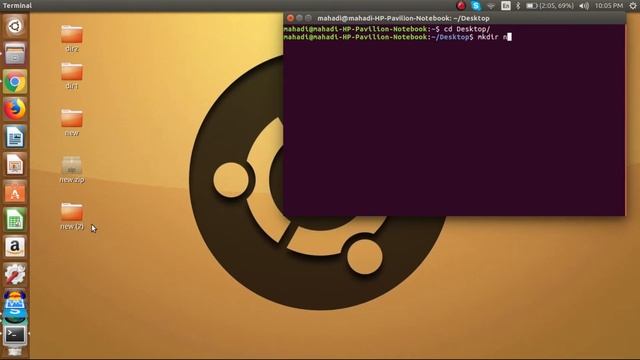Close the terminal window
This screenshot has height=360, width=640.
coord(290,18)
